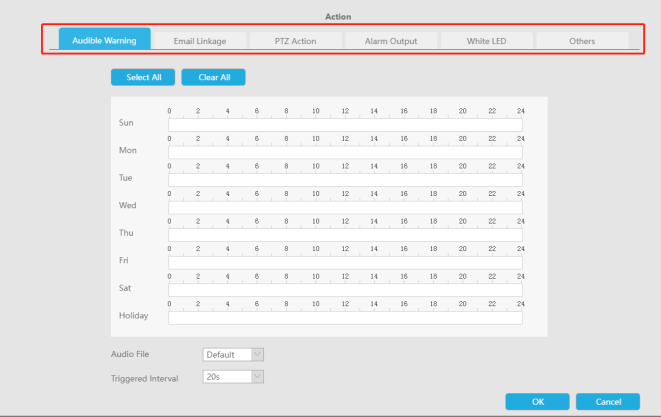661x417 pixels.
Task: Click the Sunday schedule timeline bar
Action: (345, 125)
